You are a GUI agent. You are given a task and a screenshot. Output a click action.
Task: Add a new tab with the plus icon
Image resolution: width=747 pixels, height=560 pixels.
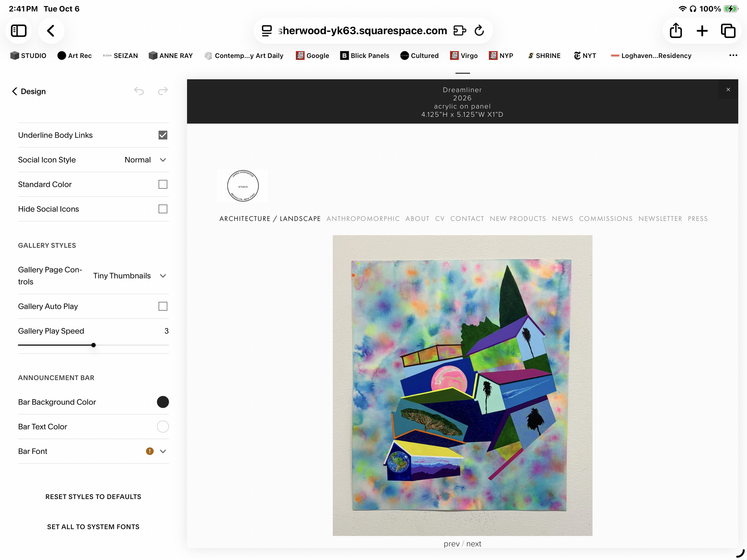(x=702, y=31)
